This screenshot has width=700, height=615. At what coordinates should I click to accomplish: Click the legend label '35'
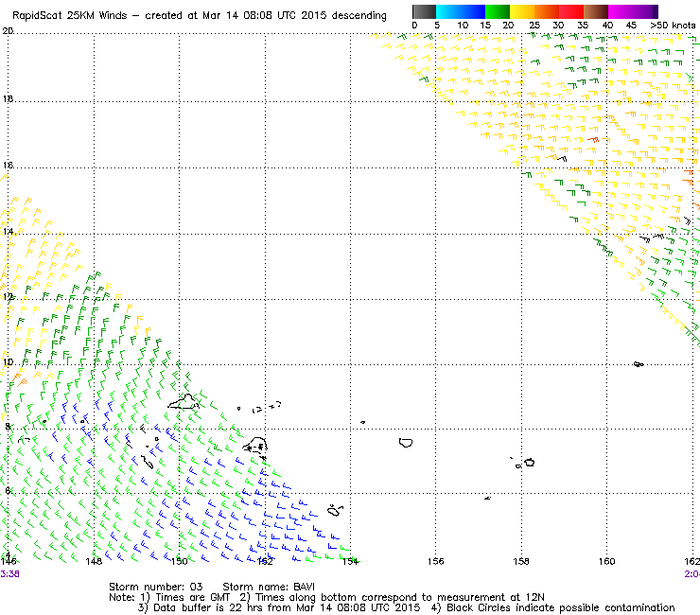(583, 26)
